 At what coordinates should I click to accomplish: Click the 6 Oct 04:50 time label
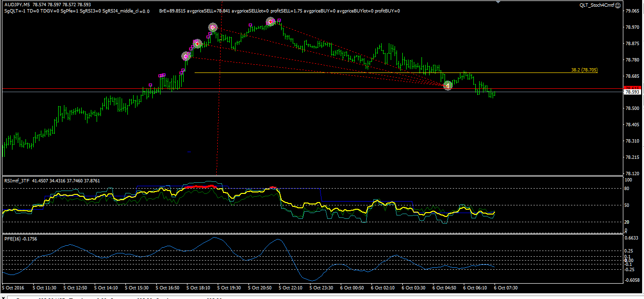coord(444,288)
